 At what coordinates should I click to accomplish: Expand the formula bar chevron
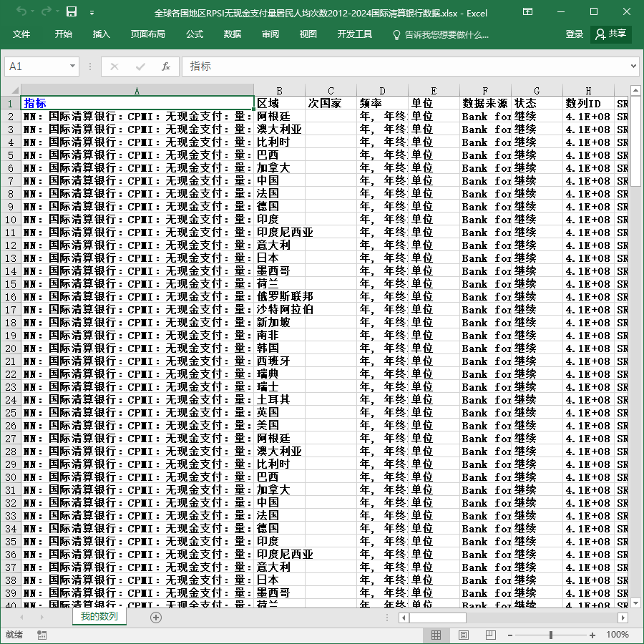(633, 66)
